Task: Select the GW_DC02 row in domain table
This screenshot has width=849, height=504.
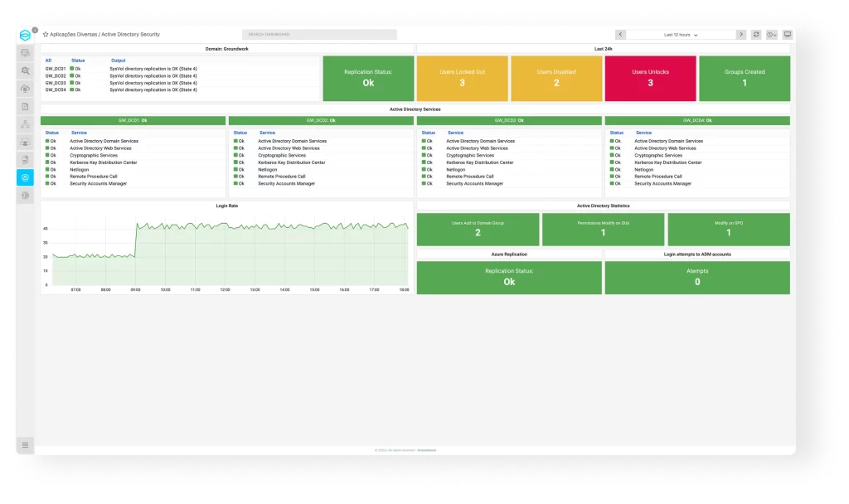Action: coord(56,75)
